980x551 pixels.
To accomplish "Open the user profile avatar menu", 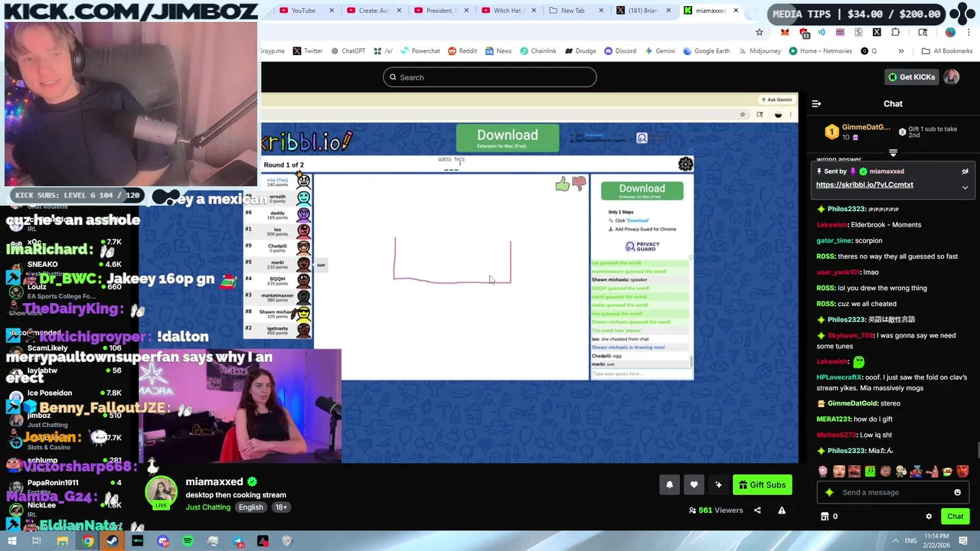I will tap(952, 77).
